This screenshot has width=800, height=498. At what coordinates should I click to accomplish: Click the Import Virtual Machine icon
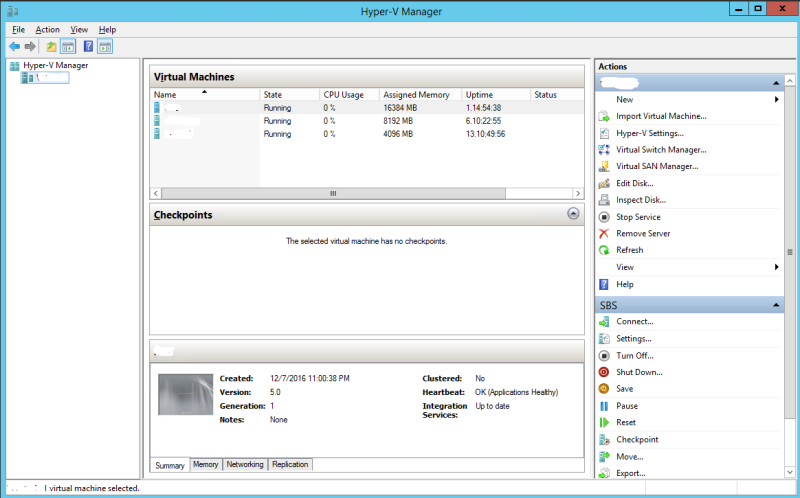[604, 116]
